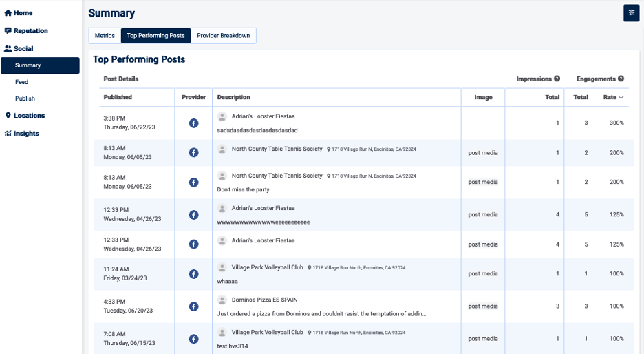Image resolution: width=644 pixels, height=354 pixels.
Task: Click the 300% rate value
Action: point(616,123)
